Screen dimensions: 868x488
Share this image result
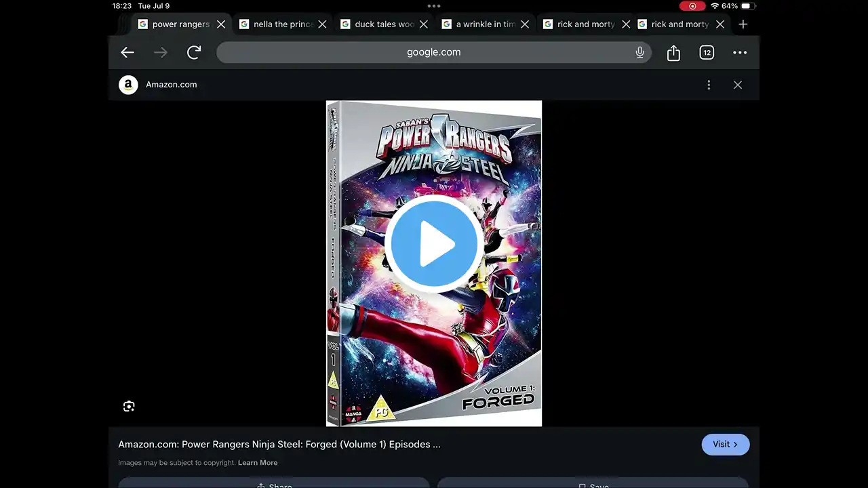tap(275, 483)
